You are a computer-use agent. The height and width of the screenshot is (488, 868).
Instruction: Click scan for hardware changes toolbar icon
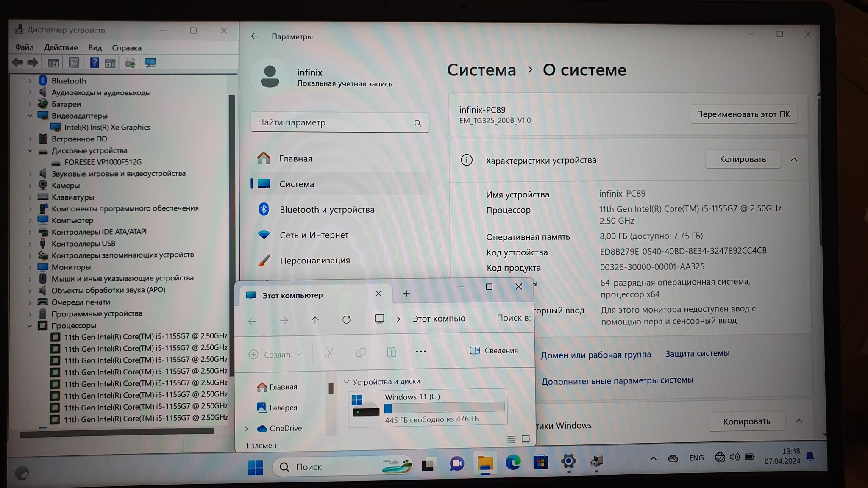click(150, 63)
